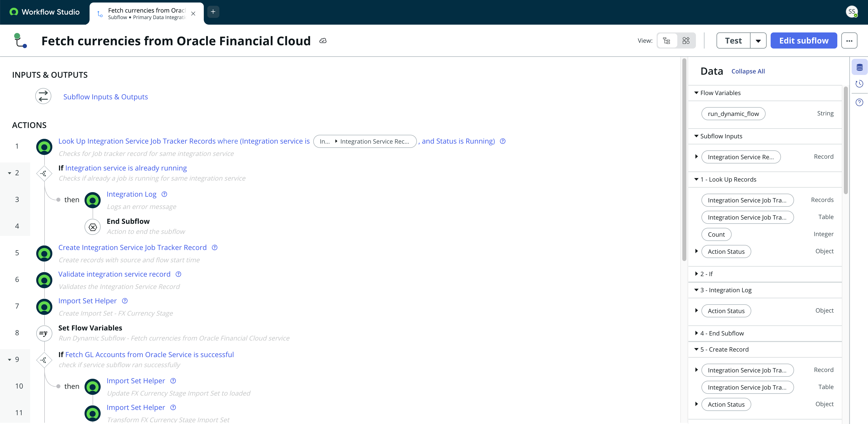
Task: Expand Action Status under Create Record
Action: pos(696,404)
